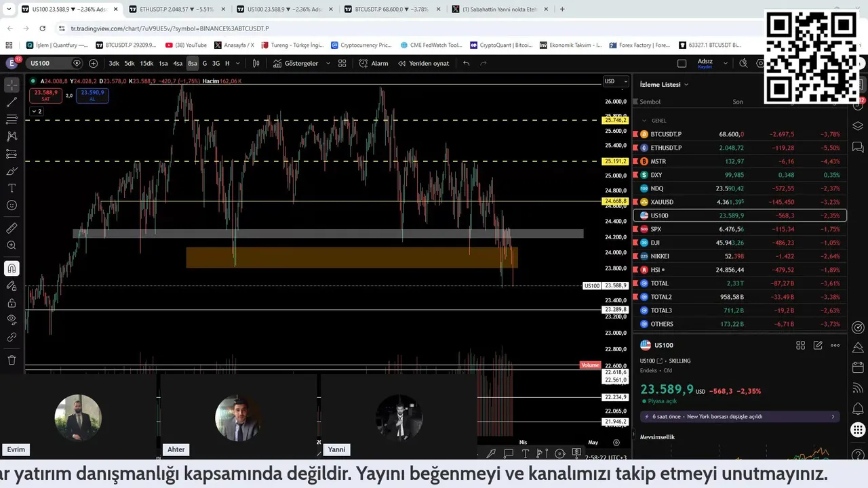Toggle hide all drawings eye icon
This screenshot has width=868, height=488.
[x=12, y=320]
